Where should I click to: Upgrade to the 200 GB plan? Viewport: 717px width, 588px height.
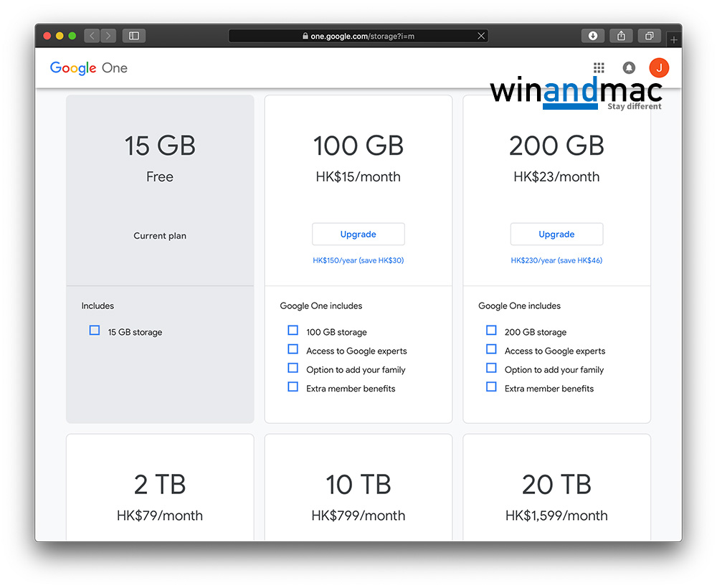point(556,234)
